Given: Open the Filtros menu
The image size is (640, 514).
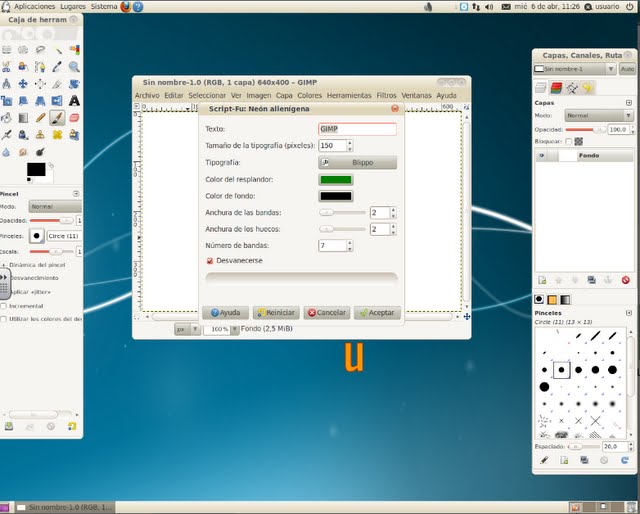Looking at the screenshot, I should coord(386,96).
